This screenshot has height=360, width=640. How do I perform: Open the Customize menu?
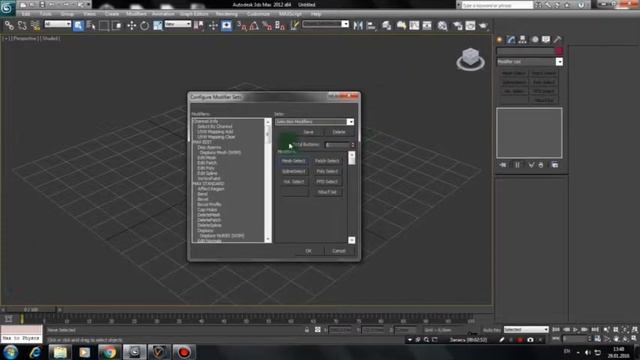(258, 14)
